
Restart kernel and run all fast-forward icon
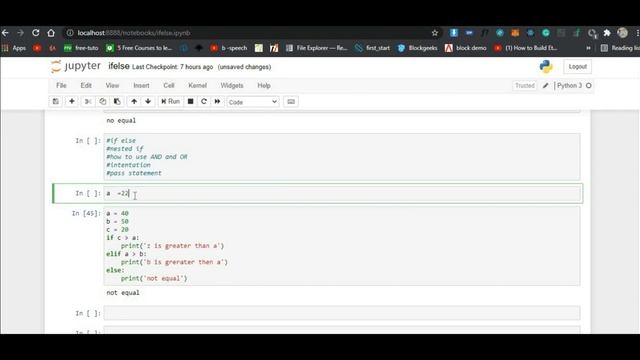(217, 102)
